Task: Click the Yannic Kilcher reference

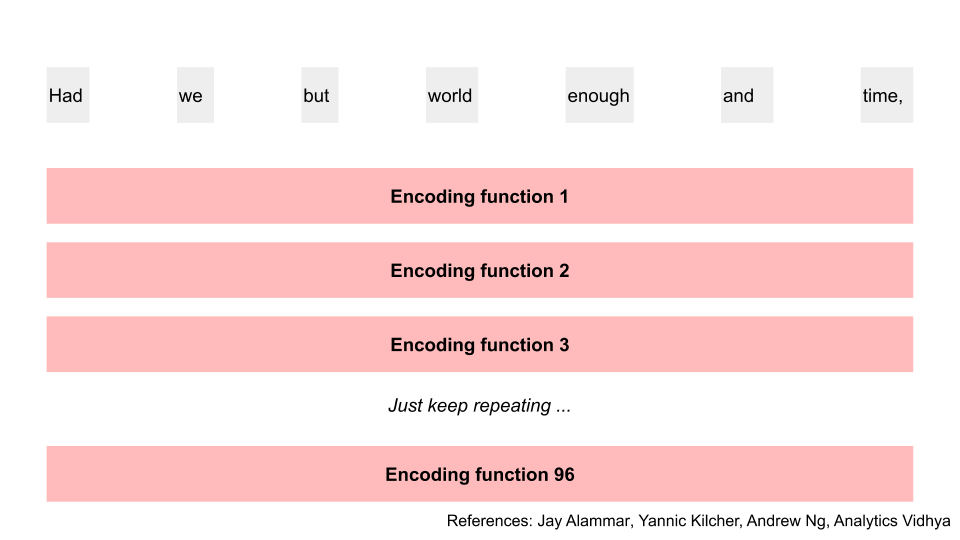Action: pos(690,521)
